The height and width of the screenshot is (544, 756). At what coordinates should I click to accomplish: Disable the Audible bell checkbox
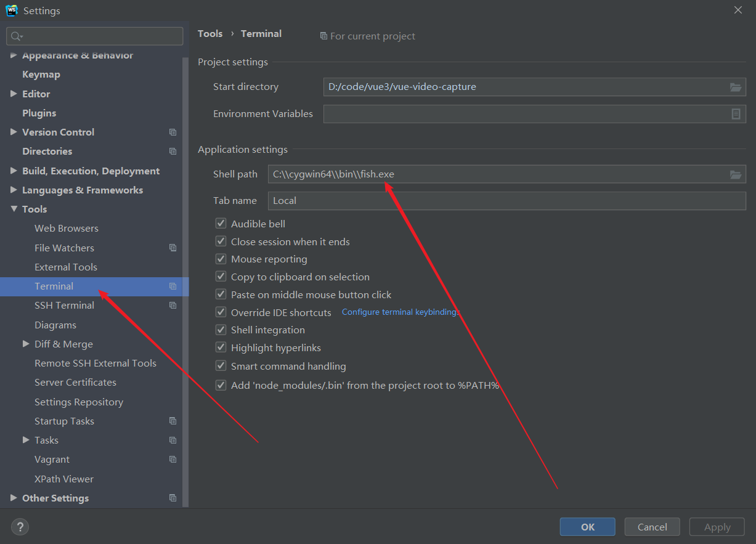pos(221,224)
